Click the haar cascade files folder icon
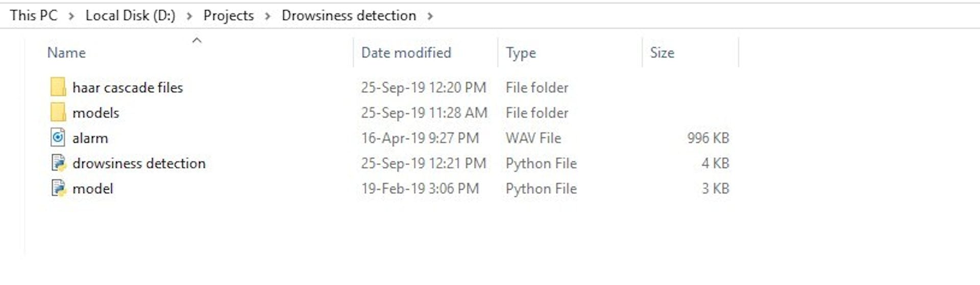The height and width of the screenshot is (285, 980). click(x=58, y=87)
